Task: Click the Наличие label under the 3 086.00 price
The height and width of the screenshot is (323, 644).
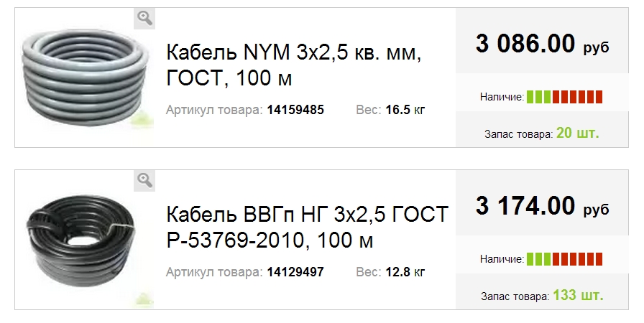Action: (501, 97)
